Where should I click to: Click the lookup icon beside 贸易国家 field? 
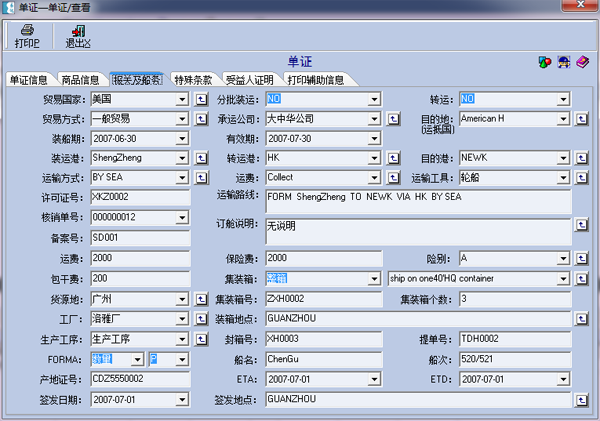click(199, 100)
